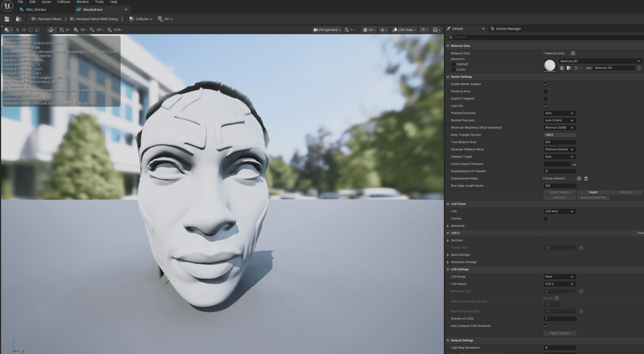
Task: Open the UV toolbar dropdown
Action: (x=165, y=19)
